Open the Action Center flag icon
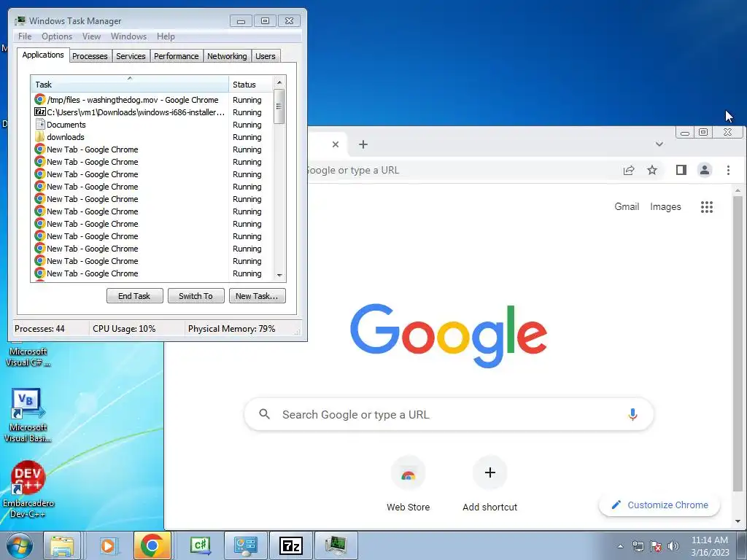 tap(656, 546)
